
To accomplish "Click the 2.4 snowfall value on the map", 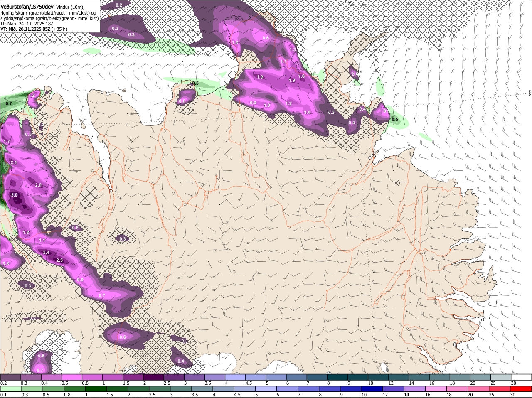I will pyautogui.click(x=46, y=252).
